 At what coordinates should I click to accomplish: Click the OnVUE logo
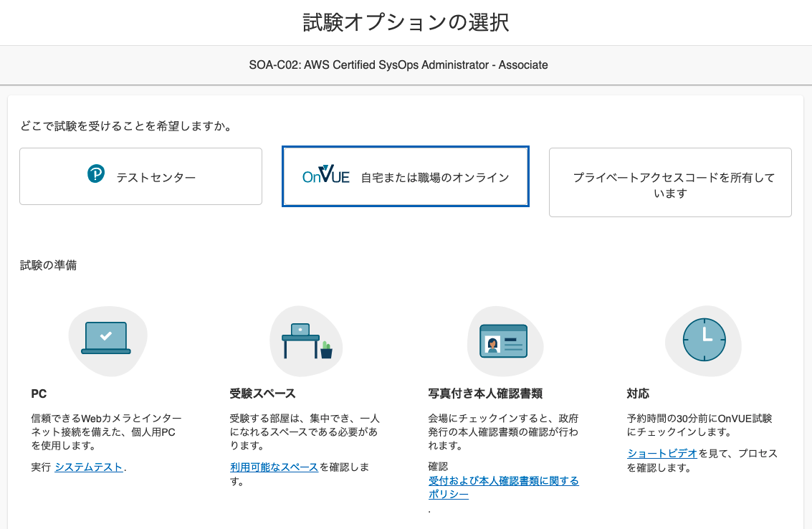[326, 175]
